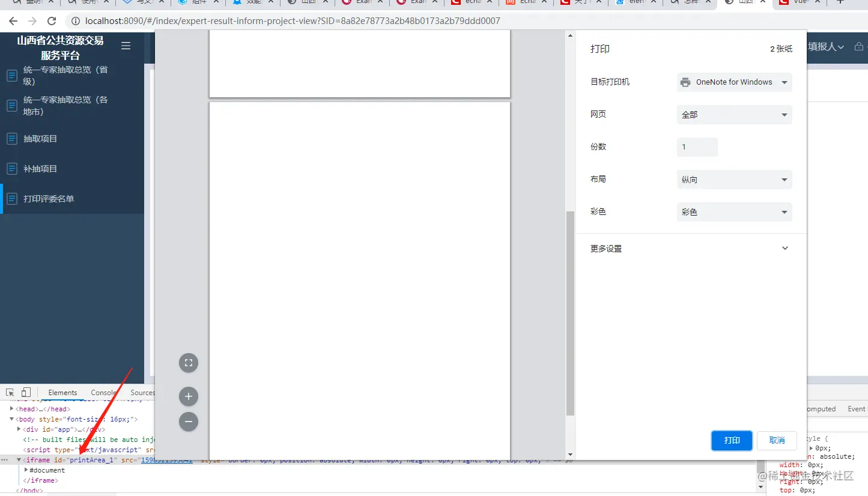Expand the head node in DevTools

coord(11,408)
